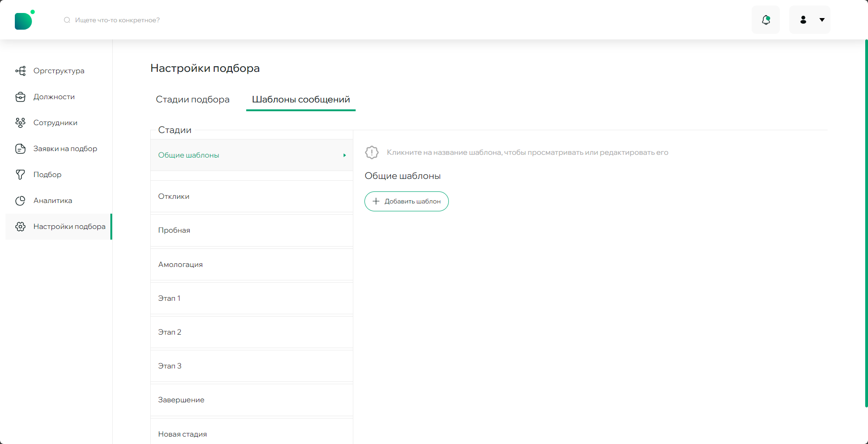This screenshot has height=444, width=868.
Task: Open the Завершение stage
Action: pyautogui.click(x=252, y=400)
